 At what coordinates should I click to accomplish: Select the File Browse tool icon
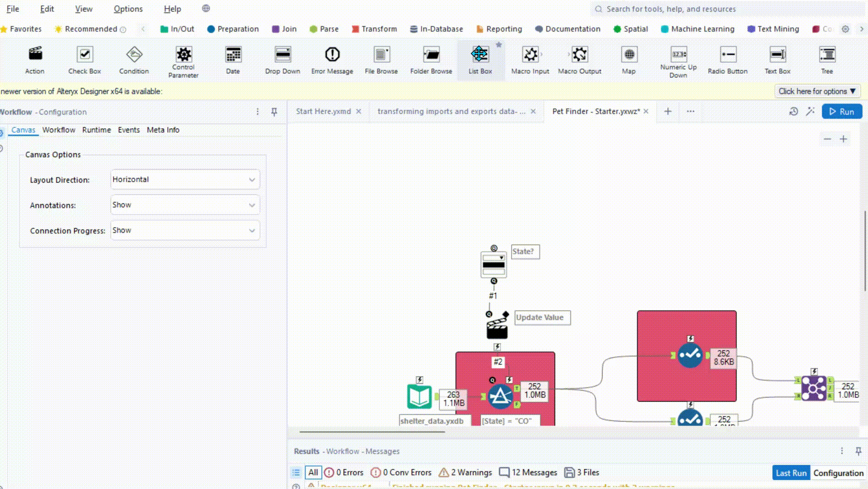pos(381,54)
